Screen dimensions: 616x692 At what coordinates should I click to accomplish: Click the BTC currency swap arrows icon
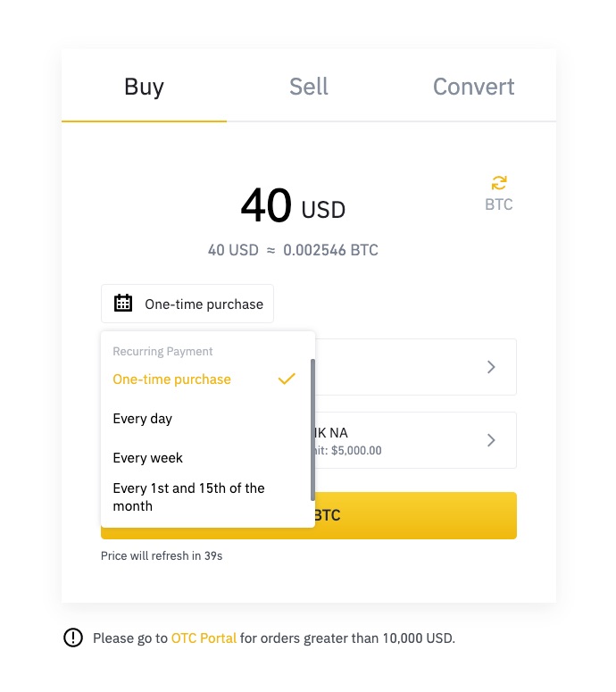pyautogui.click(x=499, y=183)
